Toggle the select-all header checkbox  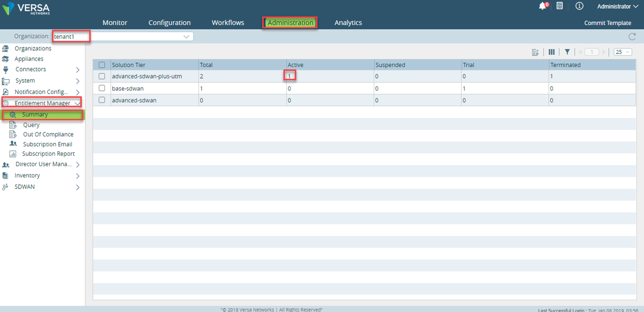click(x=102, y=65)
